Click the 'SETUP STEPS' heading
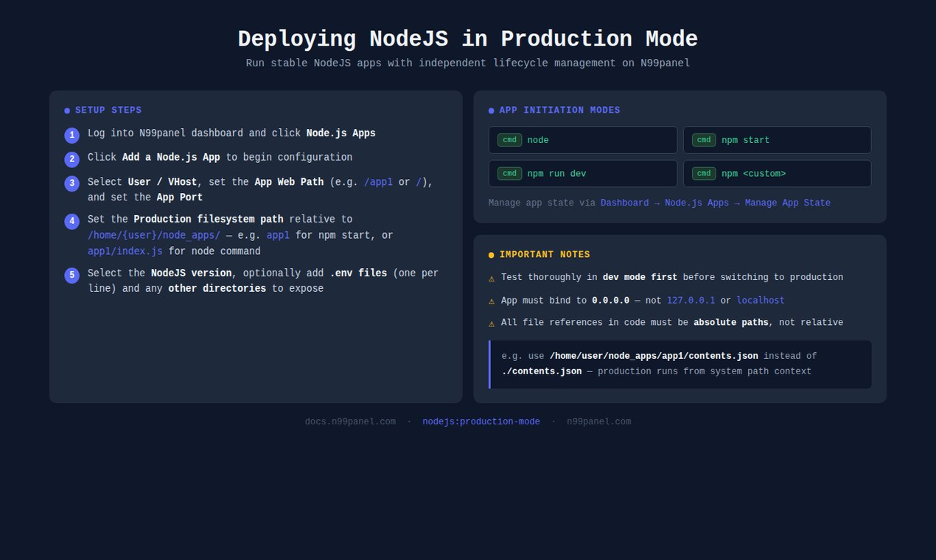Screen dimensions: 936x560 tap(108, 111)
